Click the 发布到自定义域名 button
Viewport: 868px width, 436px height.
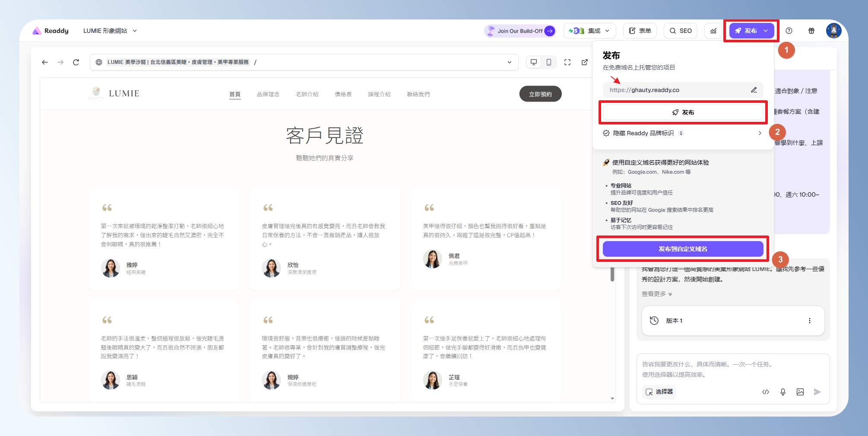[x=683, y=249]
